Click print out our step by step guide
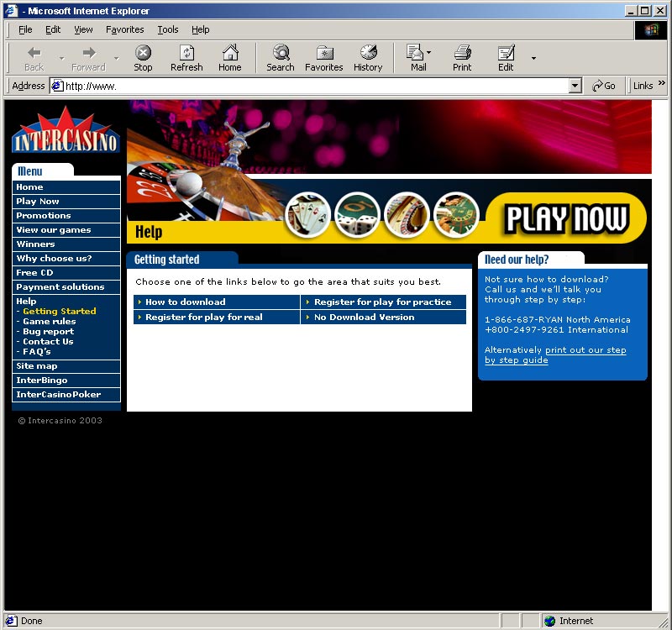The height and width of the screenshot is (630, 672). [x=555, y=355]
